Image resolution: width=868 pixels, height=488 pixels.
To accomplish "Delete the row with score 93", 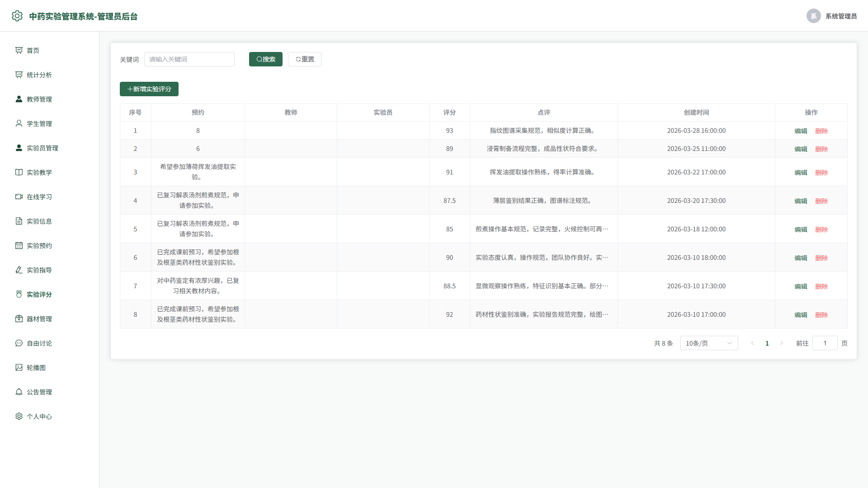I will click(x=821, y=131).
